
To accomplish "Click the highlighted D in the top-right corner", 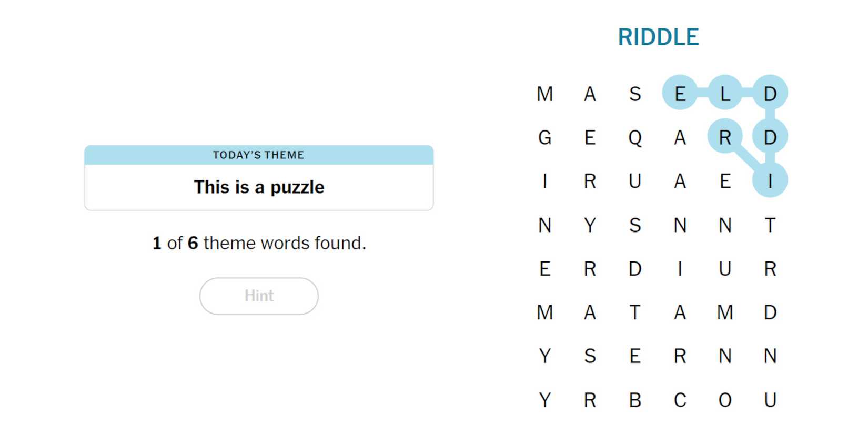I will click(770, 94).
